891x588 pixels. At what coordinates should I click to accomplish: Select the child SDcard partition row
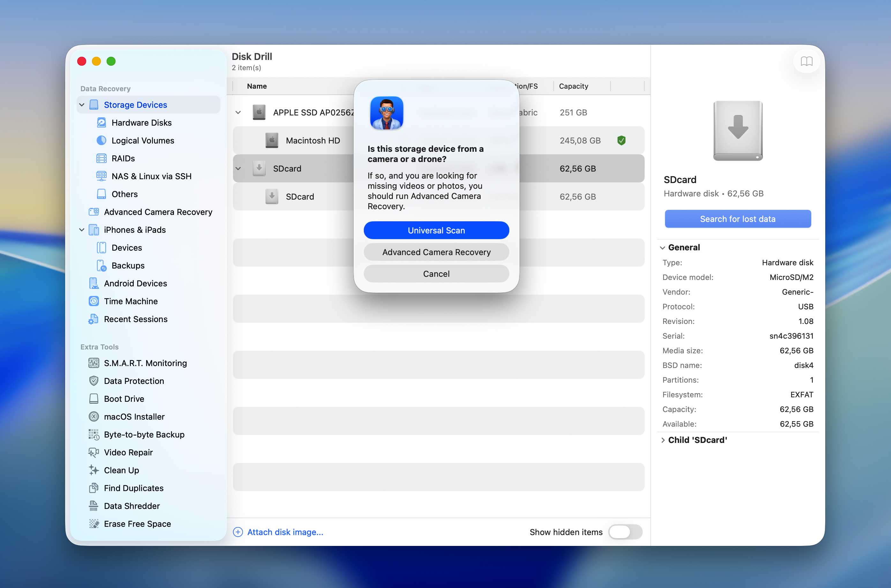tap(438, 196)
